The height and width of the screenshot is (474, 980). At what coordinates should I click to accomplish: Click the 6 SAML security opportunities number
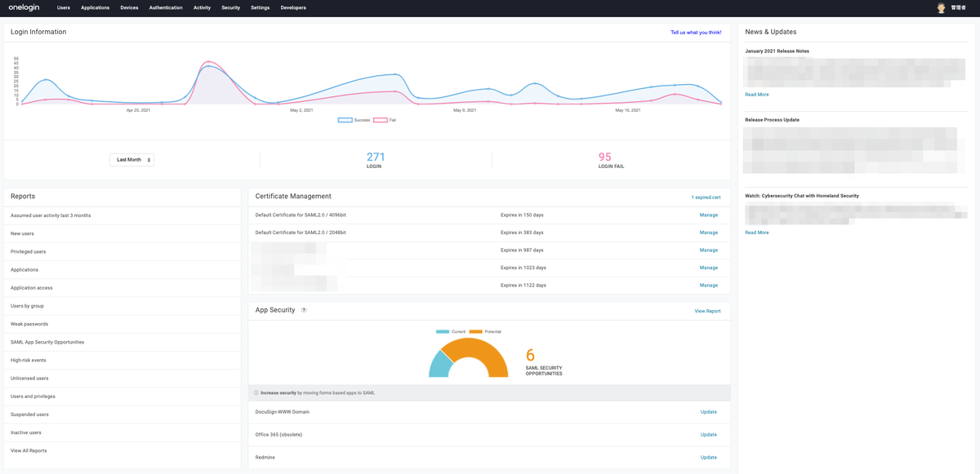530,356
